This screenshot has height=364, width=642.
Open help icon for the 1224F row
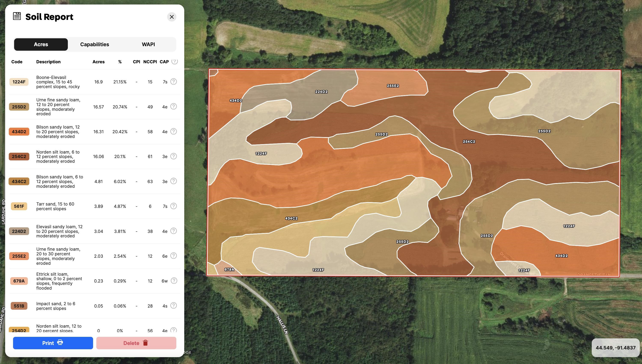point(174,81)
